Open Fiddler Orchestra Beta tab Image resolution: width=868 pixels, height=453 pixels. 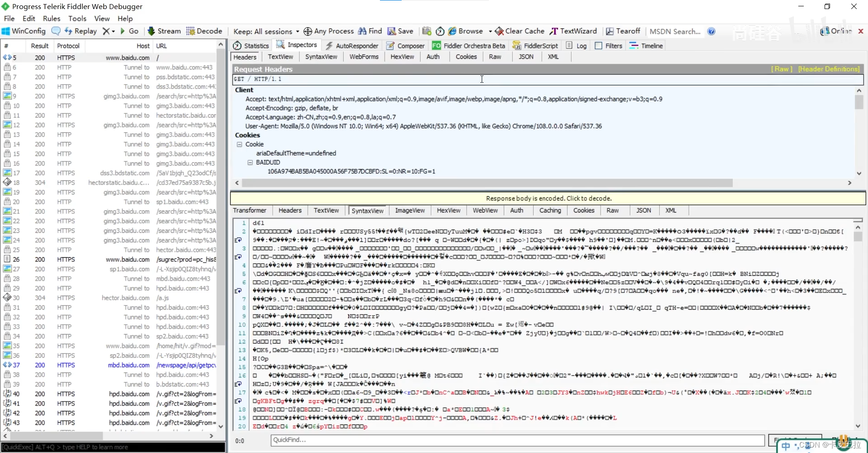[469, 46]
